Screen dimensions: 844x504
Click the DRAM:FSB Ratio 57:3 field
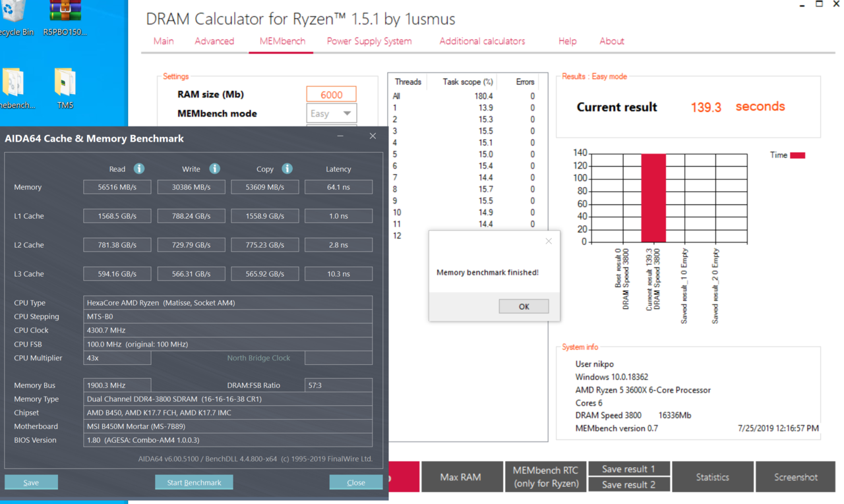pyautogui.click(x=338, y=385)
